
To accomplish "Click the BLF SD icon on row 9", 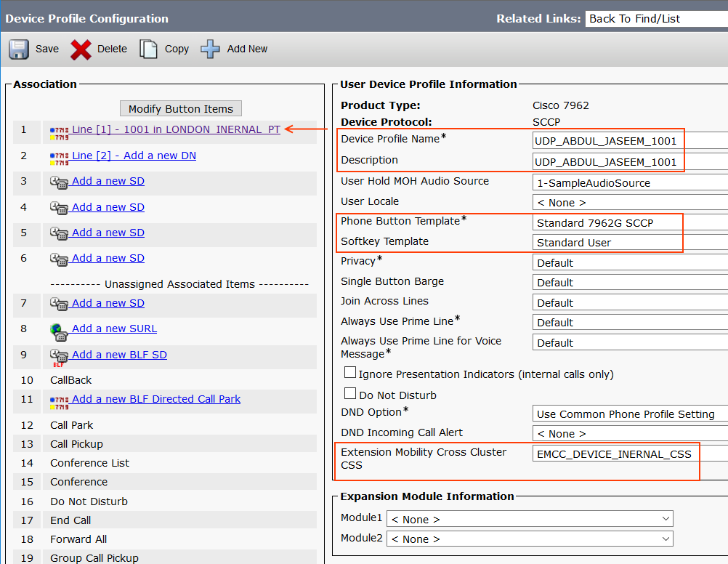I will pos(59,355).
